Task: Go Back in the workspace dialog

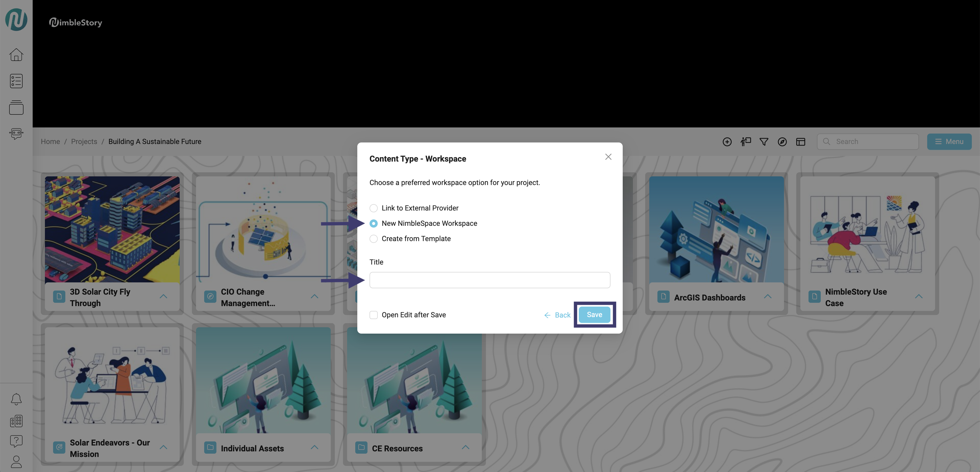Action: [557, 315]
